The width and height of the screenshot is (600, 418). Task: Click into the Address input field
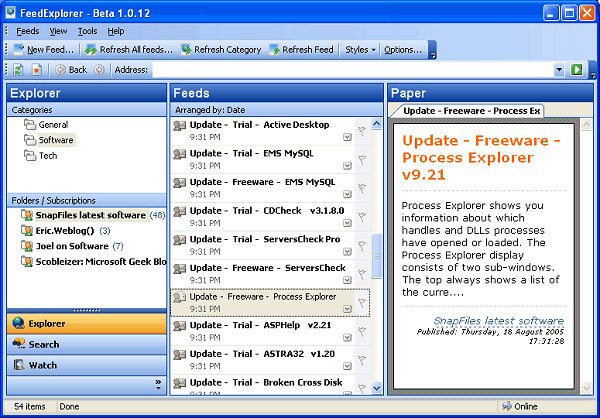click(352, 70)
